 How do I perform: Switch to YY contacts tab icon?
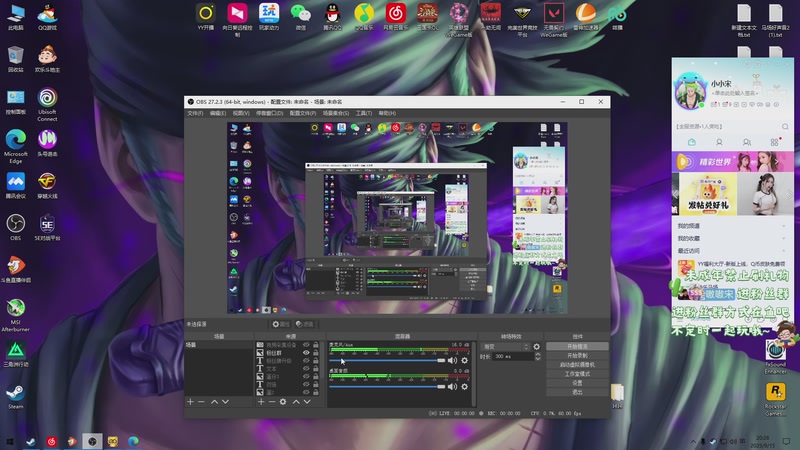pos(719,142)
